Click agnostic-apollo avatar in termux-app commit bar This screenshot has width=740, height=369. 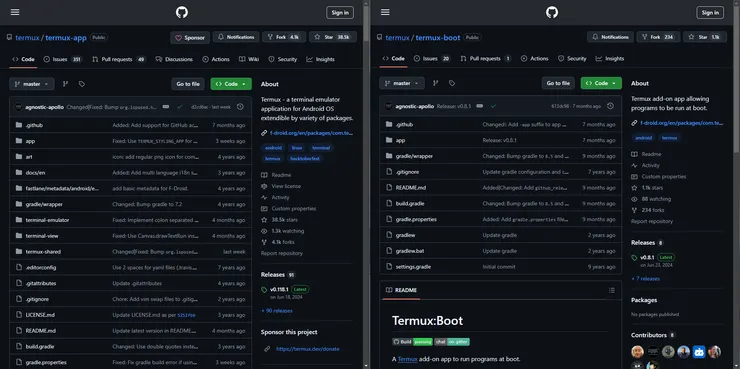pyautogui.click(x=18, y=107)
